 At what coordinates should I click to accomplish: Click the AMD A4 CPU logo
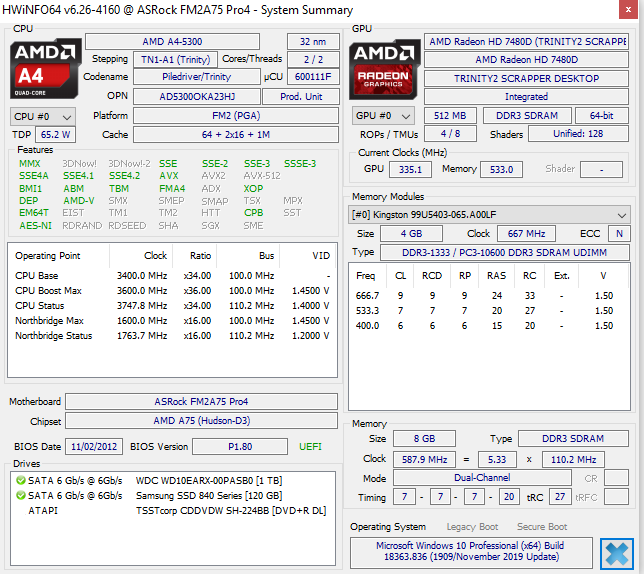[45, 69]
